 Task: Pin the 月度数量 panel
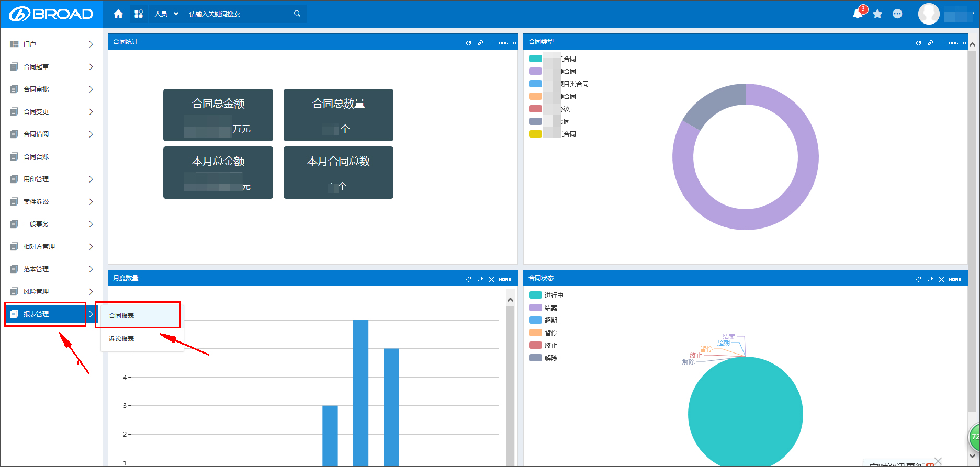pos(480,279)
